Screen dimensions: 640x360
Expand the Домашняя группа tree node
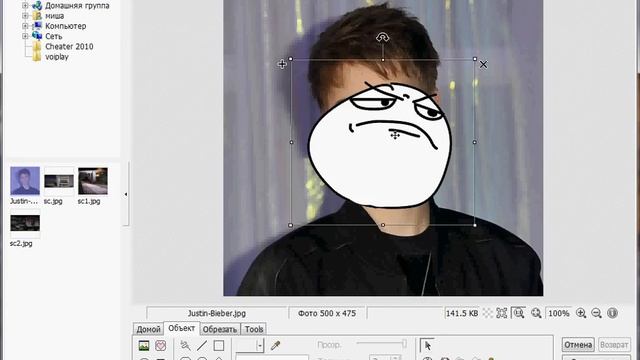[x=25, y=5]
